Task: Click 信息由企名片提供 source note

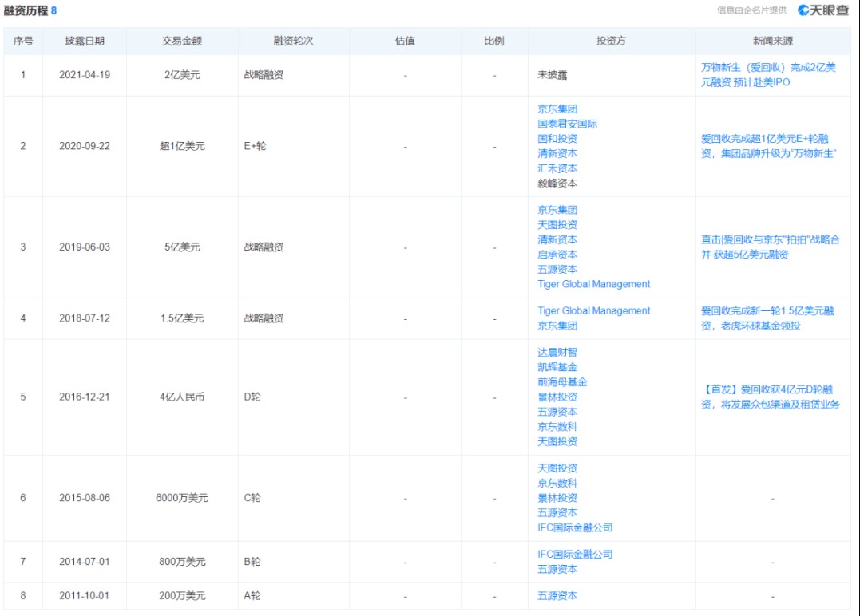Action: (x=751, y=10)
